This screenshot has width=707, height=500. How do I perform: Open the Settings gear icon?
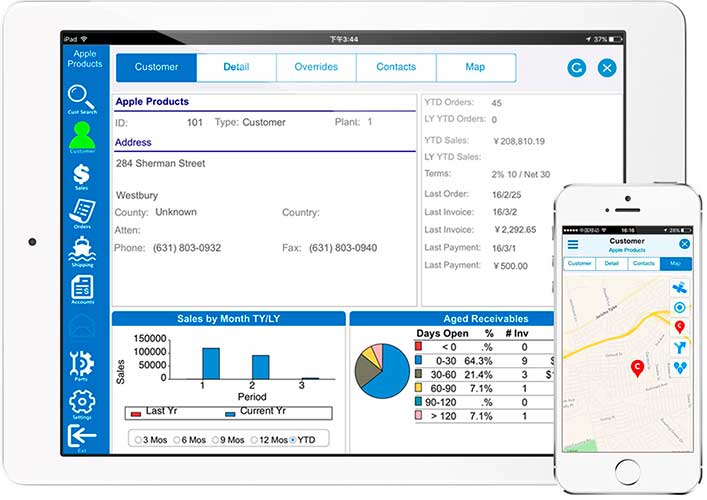point(82,403)
